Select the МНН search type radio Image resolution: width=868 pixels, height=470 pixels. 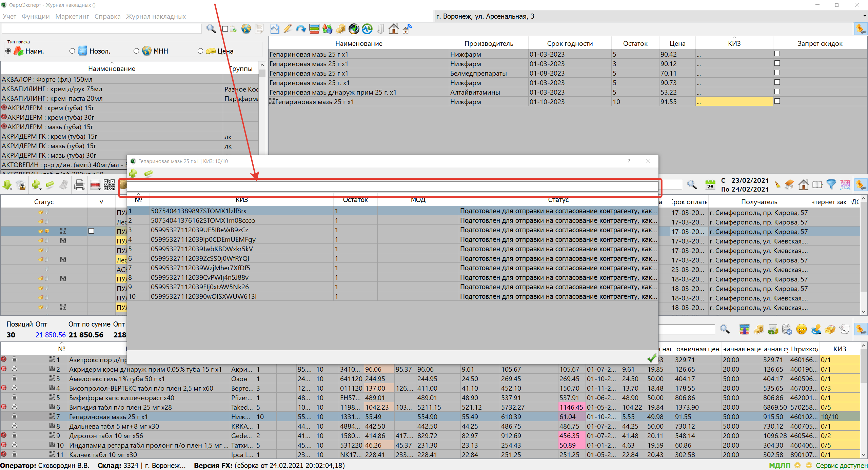(x=136, y=51)
